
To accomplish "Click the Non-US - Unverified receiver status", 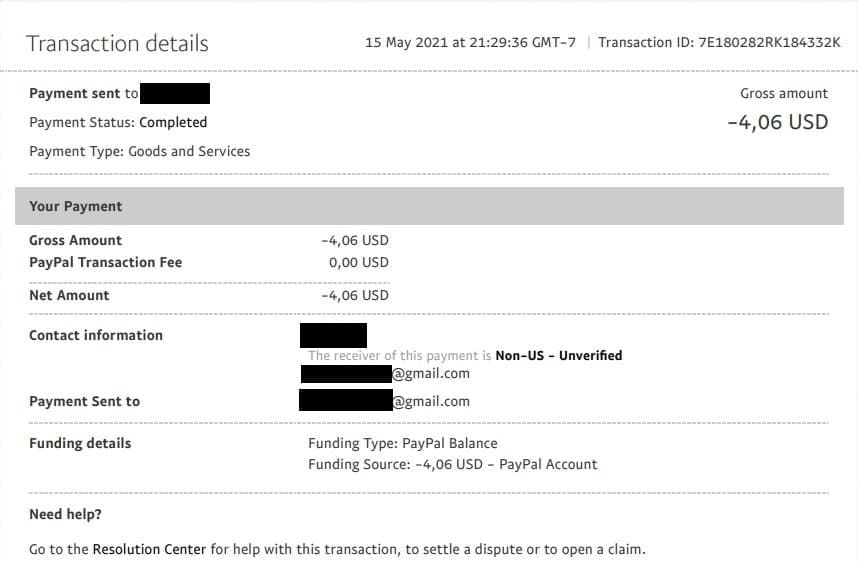I will (x=559, y=355).
